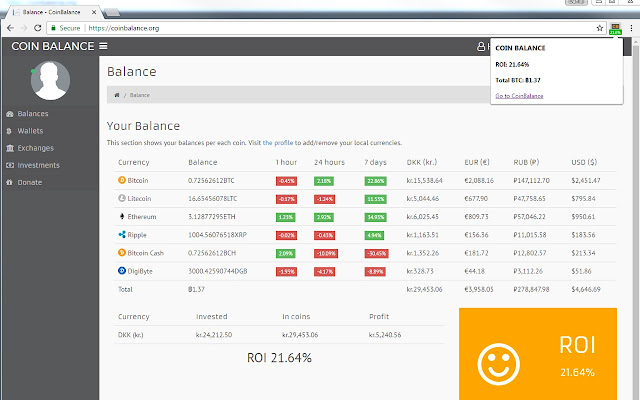The width and height of the screenshot is (640, 400).
Task: Click invested amount kr.24,212.50
Action: click(214, 335)
